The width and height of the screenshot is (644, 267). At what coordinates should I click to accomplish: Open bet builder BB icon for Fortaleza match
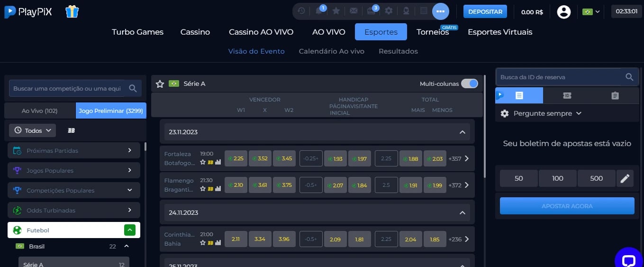(210, 162)
